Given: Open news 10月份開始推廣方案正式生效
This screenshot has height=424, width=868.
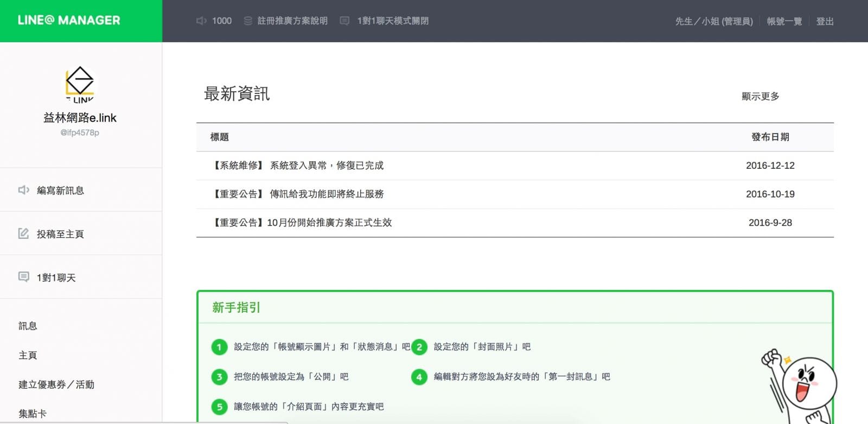Looking at the screenshot, I should click(x=302, y=223).
